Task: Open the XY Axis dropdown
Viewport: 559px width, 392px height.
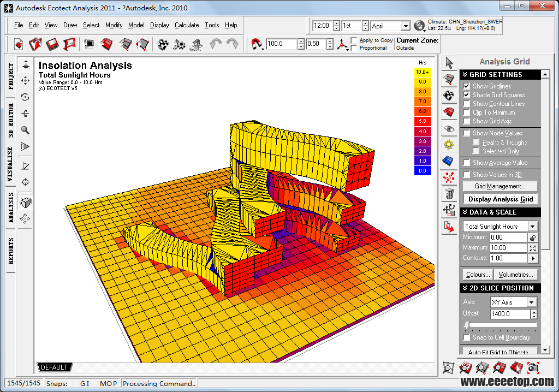Action: tap(532, 302)
